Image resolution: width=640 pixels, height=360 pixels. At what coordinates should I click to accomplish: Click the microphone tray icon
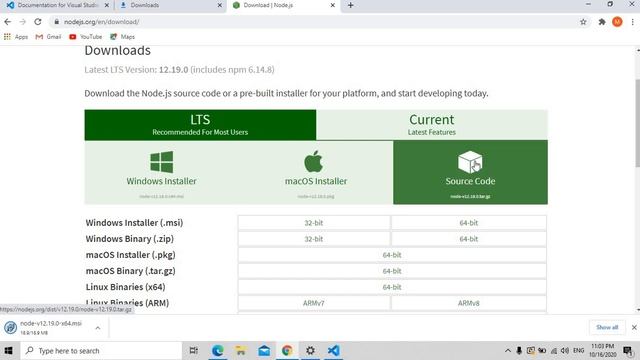tap(519, 351)
